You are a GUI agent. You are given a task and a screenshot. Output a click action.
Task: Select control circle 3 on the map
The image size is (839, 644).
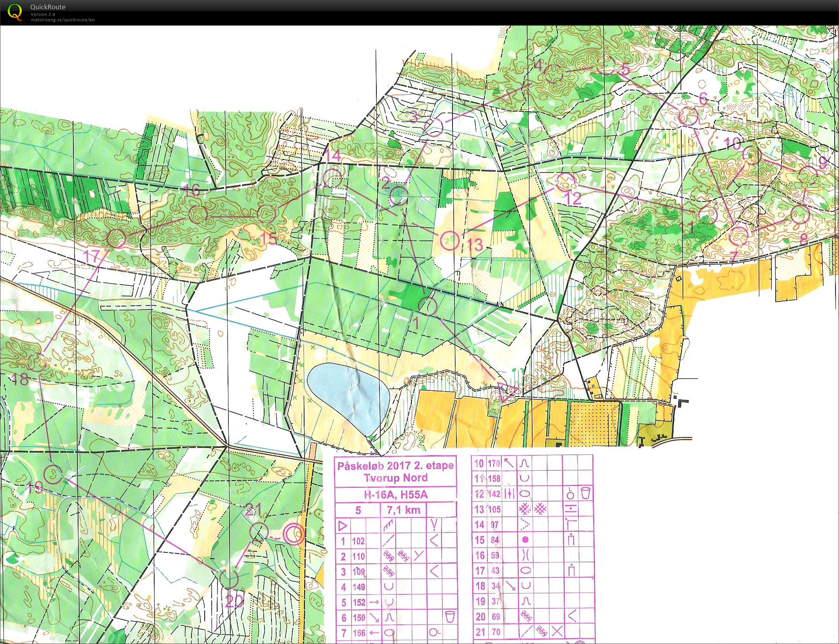(433, 127)
